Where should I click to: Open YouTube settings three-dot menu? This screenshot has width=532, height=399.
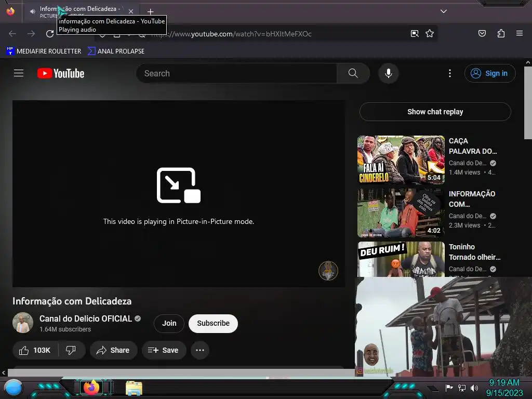[x=450, y=73]
